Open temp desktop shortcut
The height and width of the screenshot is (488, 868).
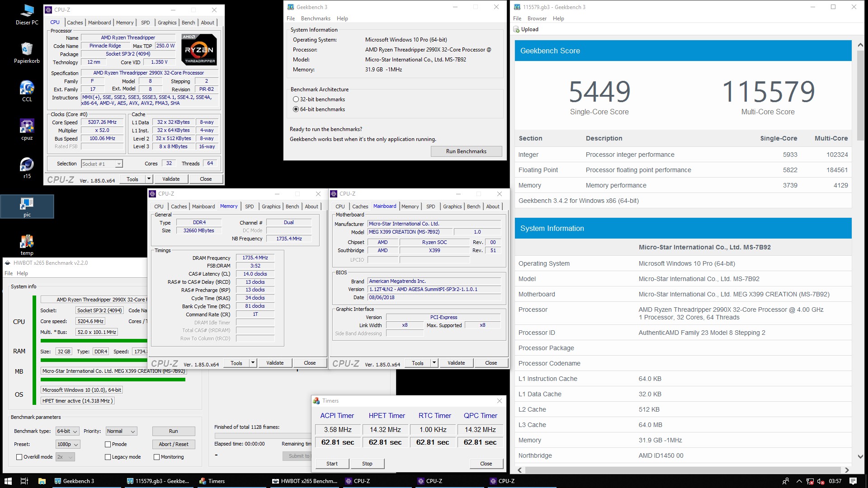27,245
